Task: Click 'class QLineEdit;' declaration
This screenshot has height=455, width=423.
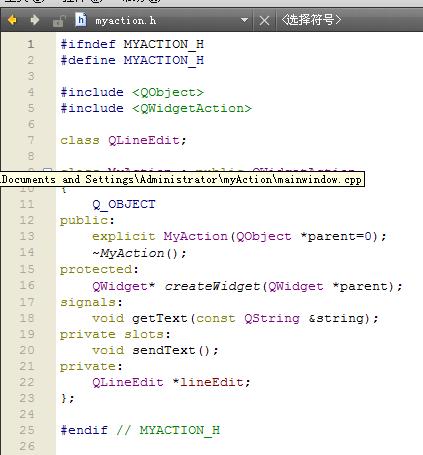Action: [123, 140]
